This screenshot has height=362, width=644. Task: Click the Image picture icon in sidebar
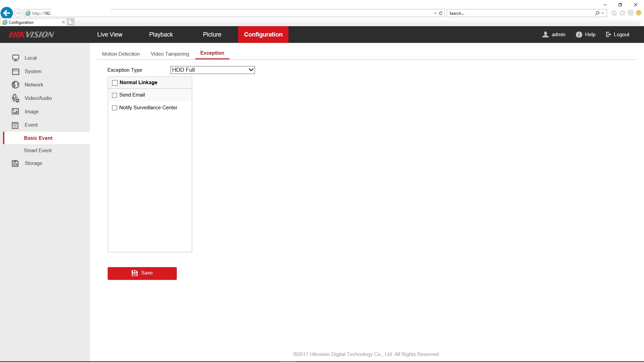pyautogui.click(x=15, y=112)
